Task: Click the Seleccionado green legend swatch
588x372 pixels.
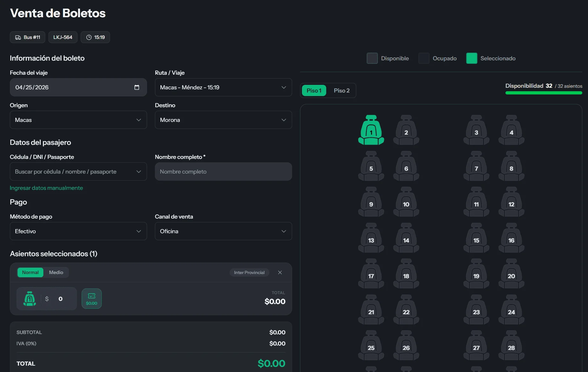Action: 472,58
